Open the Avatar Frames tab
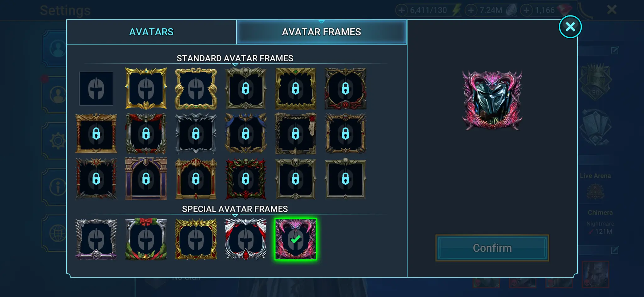Screen dimensions: 644x297 (321, 32)
